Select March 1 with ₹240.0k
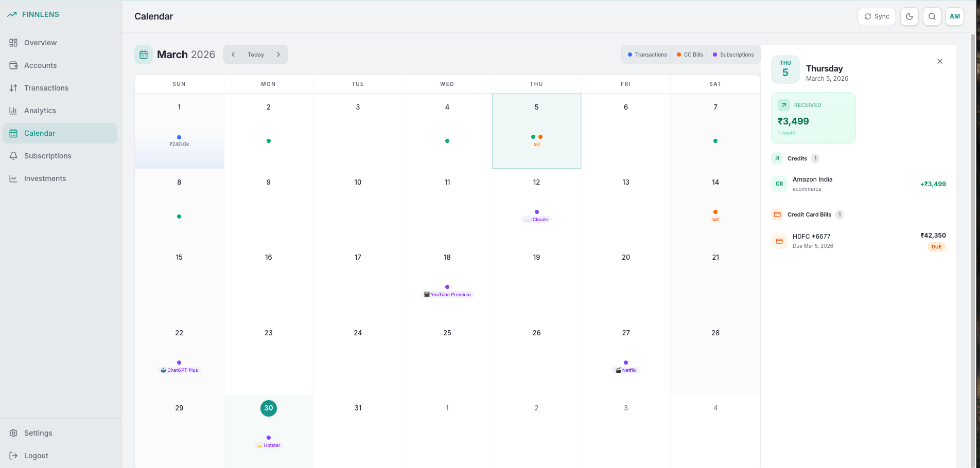 [179, 131]
